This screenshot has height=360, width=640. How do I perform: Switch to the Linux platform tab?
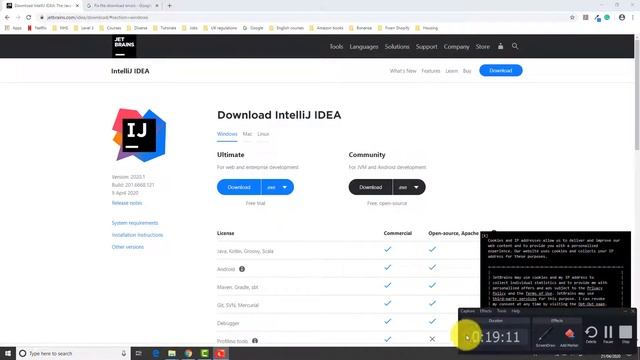pos(263,134)
